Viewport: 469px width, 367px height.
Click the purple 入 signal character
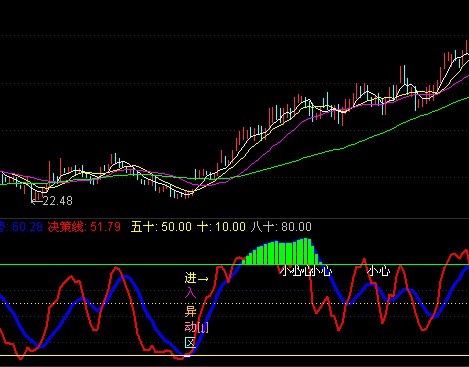coord(190,293)
